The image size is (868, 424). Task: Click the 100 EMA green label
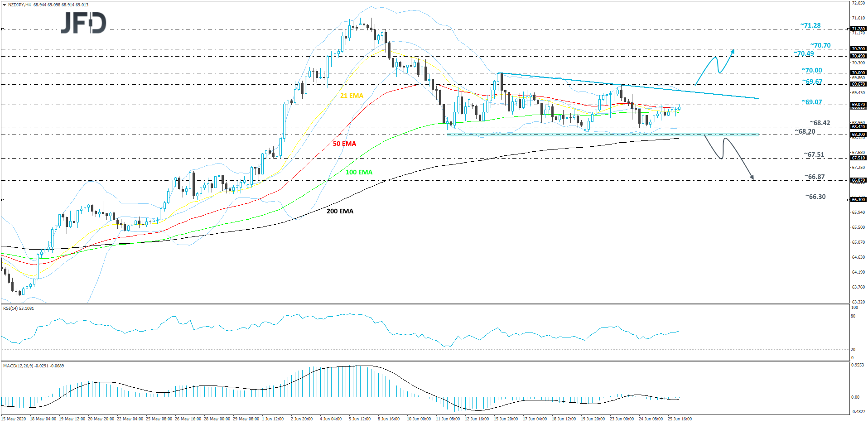pyautogui.click(x=359, y=172)
